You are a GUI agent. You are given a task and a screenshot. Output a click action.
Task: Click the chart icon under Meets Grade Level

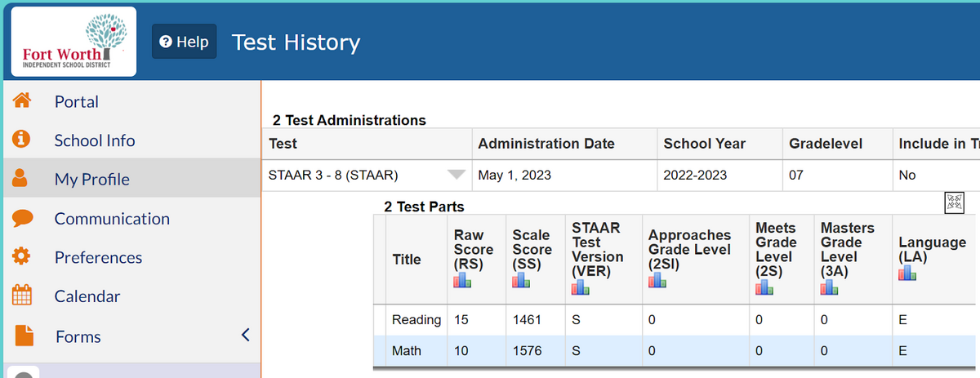(x=765, y=287)
